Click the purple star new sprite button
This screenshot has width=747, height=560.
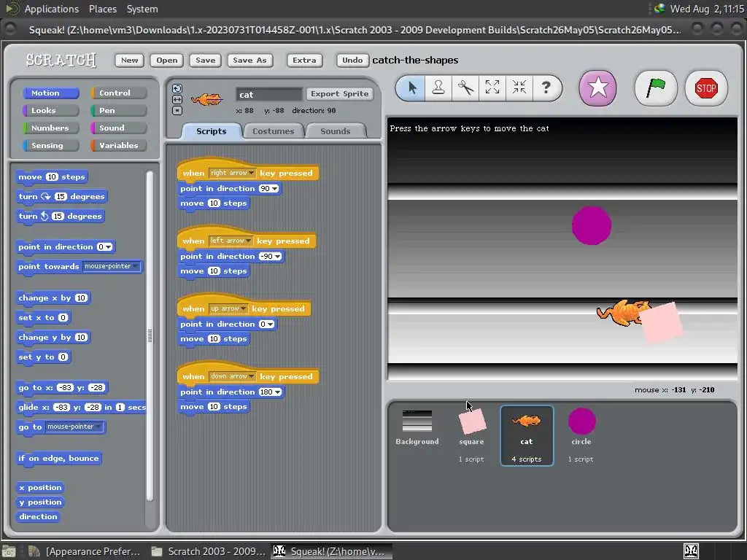[598, 88]
